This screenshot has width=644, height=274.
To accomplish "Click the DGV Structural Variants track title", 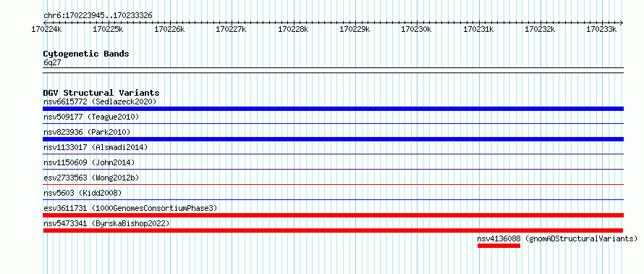I will coord(101,93).
